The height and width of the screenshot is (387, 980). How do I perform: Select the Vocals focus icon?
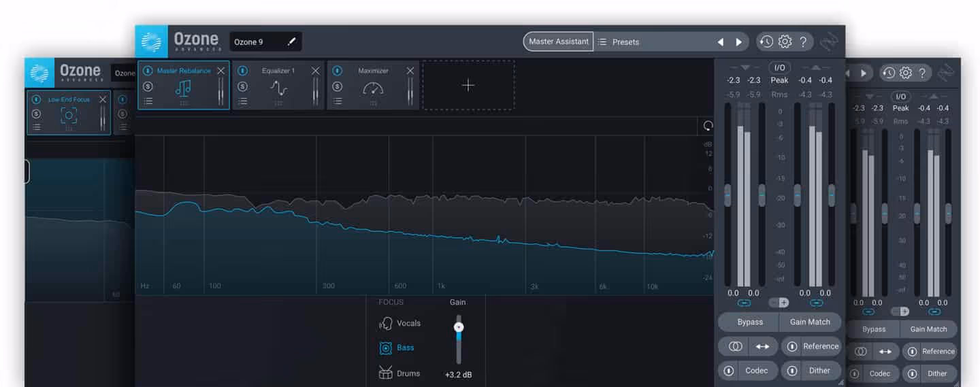[386, 323]
